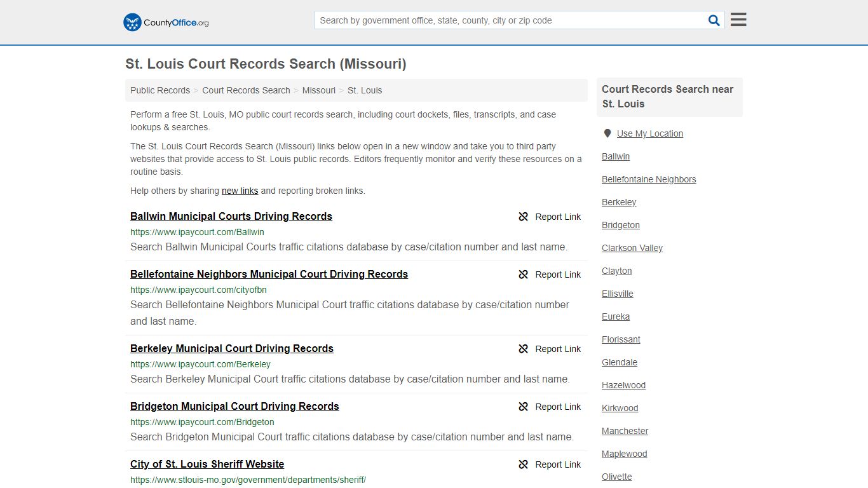Click broken-link icon for Ballwin Municipal Courts
868x488 pixels.
pos(524,217)
